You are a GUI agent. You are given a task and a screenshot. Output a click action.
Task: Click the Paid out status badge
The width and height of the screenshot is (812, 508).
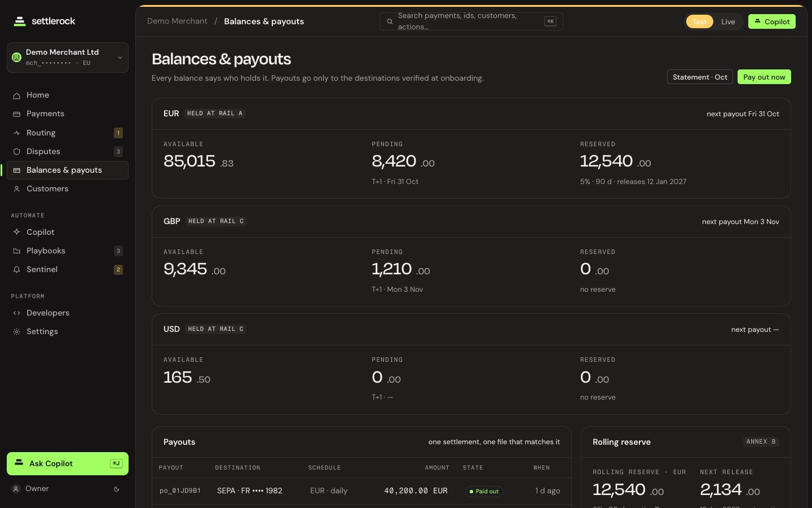coord(484,492)
